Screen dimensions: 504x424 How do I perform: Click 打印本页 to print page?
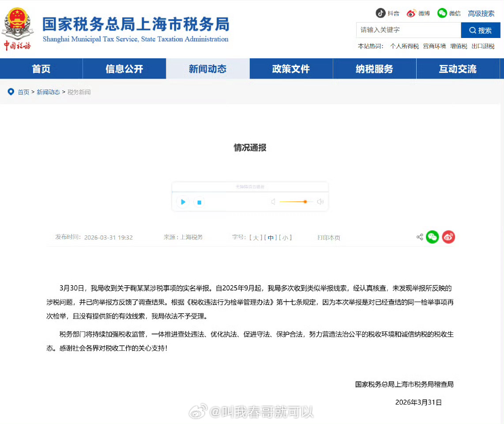click(328, 237)
